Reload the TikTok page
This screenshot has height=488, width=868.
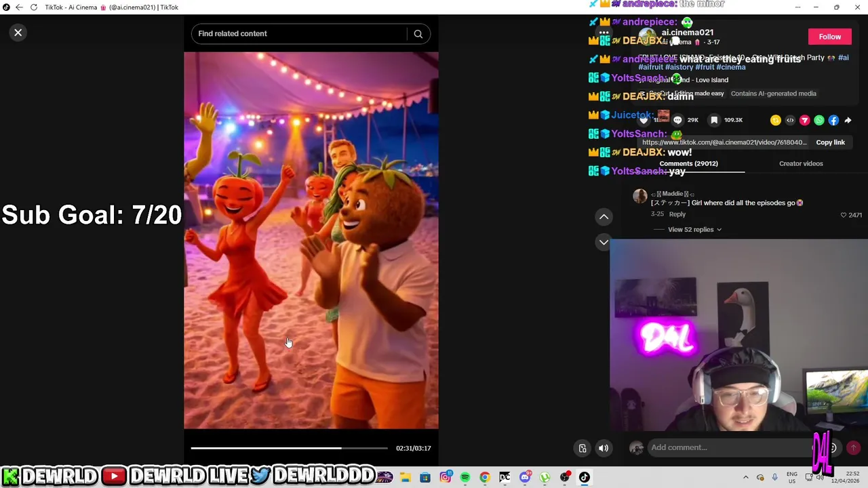(33, 7)
